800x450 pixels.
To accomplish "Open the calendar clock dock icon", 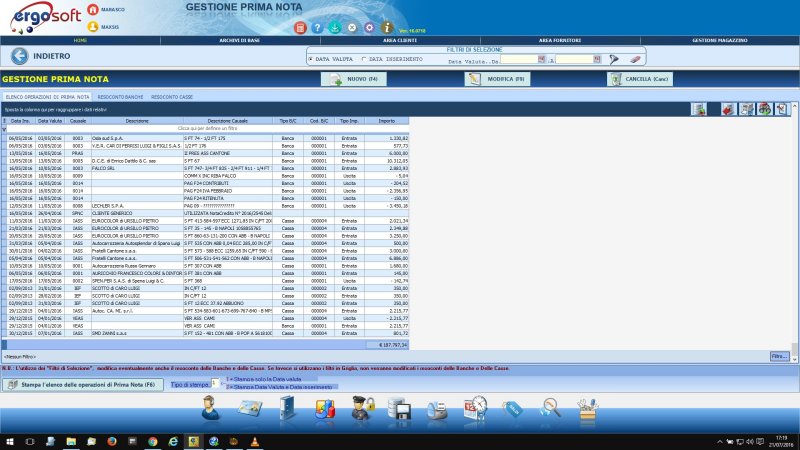I will pyautogui.click(x=475, y=408).
